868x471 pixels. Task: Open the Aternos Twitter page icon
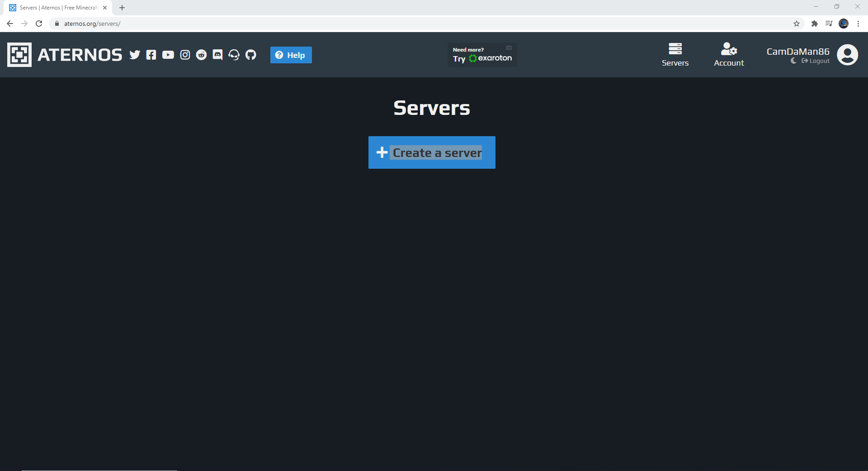tap(135, 55)
